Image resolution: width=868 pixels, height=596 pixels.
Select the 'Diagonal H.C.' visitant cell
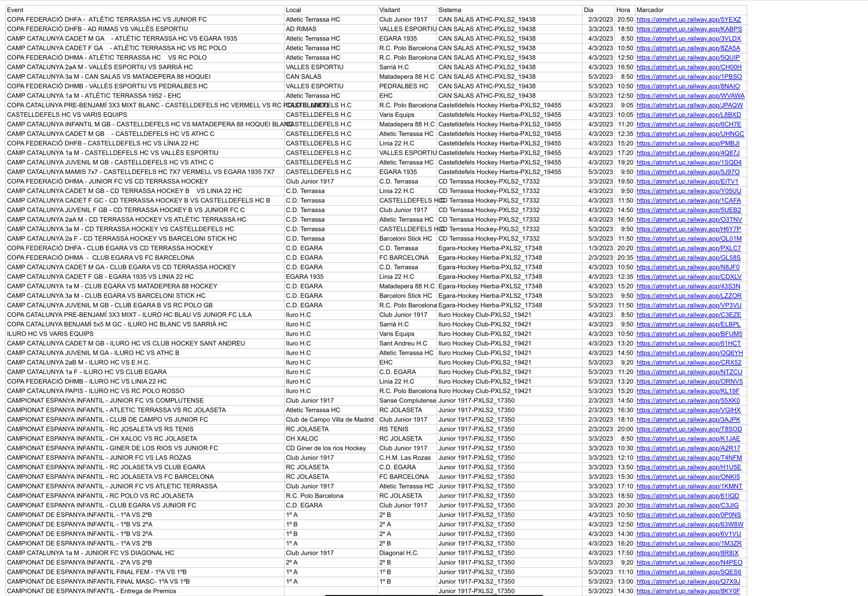407,553
